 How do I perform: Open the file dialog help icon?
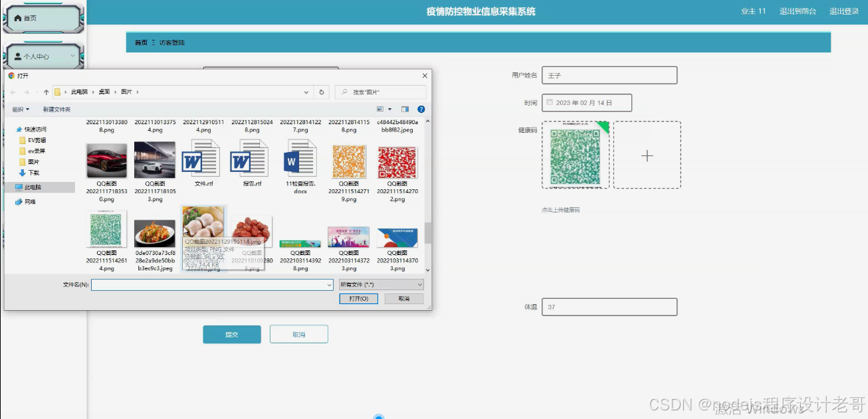[421, 109]
